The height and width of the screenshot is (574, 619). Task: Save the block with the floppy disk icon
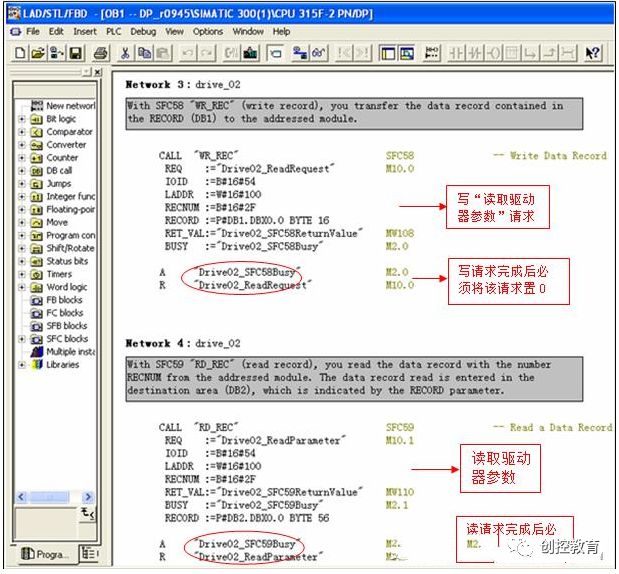[x=75, y=53]
